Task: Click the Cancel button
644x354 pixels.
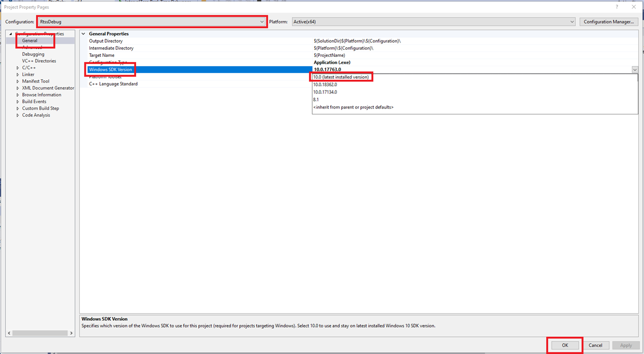Action: 595,345
